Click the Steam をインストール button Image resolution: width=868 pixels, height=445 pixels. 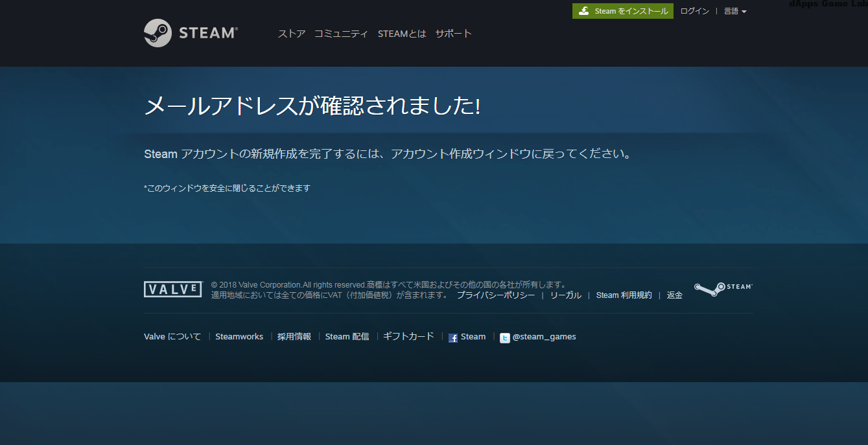tap(623, 11)
